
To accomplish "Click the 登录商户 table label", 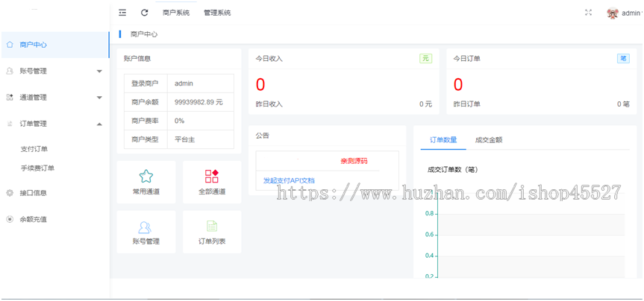I will pos(145,83).
